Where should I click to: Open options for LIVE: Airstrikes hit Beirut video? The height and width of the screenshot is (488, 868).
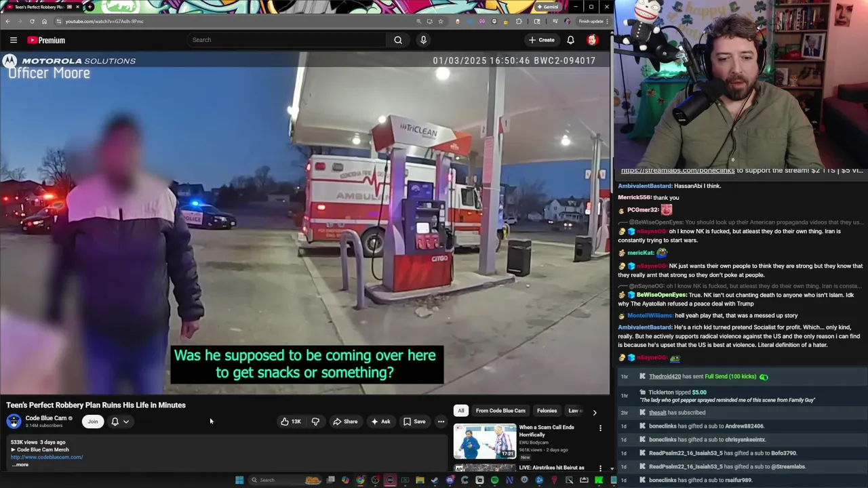coord(600,468)
